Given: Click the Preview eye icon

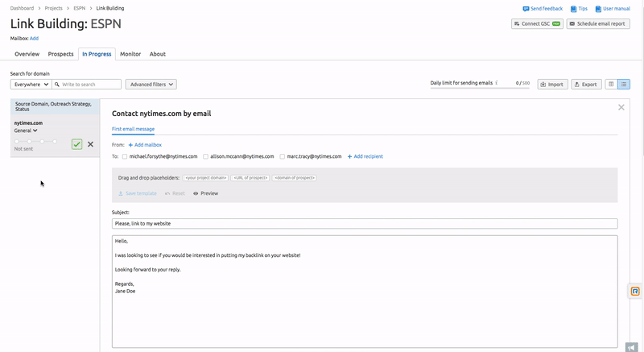Looking at the screenshot, I should (x=196, y=193).
